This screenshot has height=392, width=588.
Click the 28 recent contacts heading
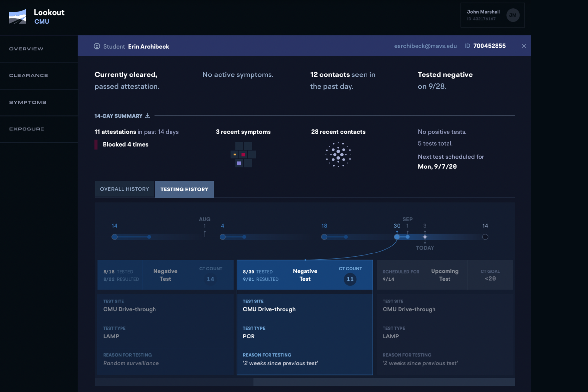338,132
